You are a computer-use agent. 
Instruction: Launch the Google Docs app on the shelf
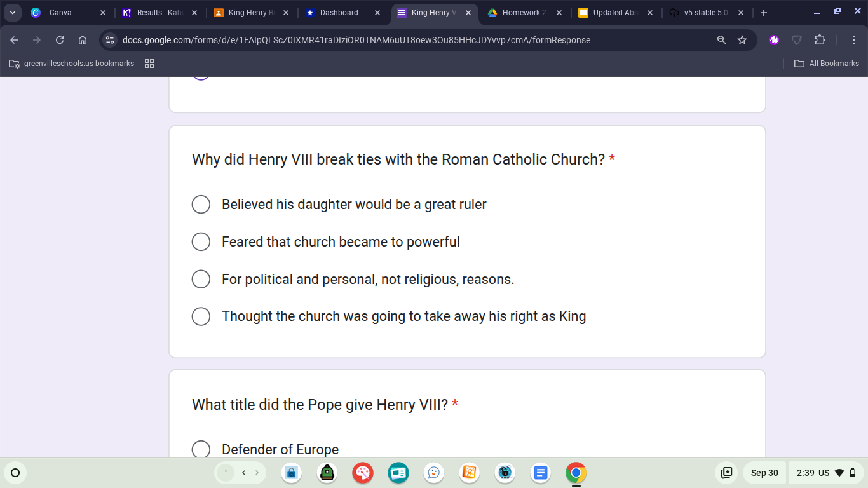click(x=540, y=473)
